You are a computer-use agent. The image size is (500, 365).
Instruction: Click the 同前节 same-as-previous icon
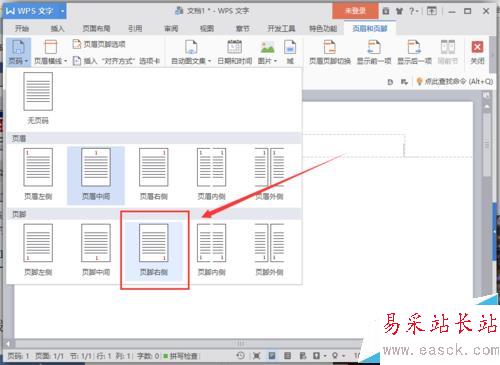coord(447,47)
